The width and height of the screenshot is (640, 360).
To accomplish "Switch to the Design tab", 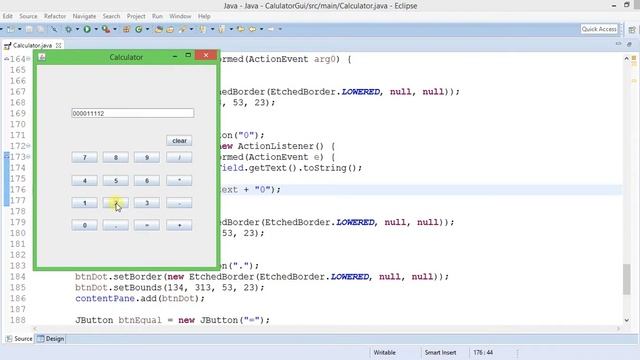I will pos(51,339).
